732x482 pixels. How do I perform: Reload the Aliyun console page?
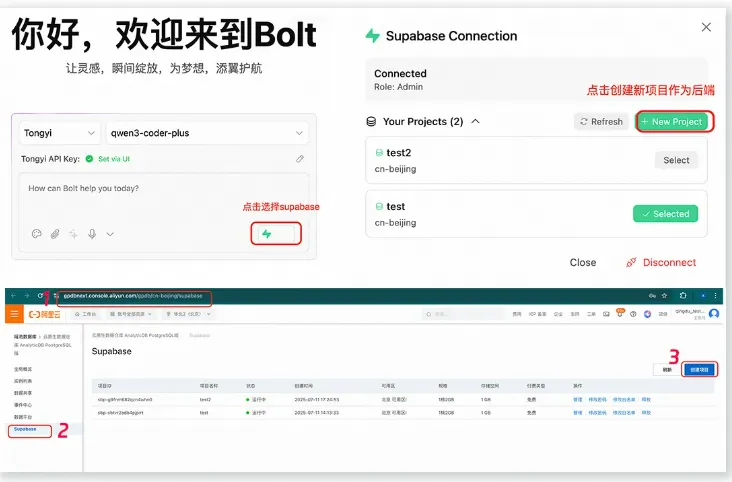40,296
